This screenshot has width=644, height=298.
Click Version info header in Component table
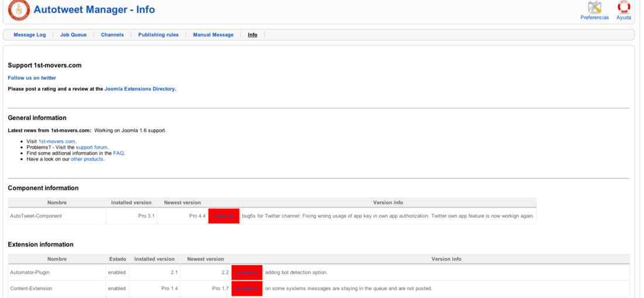[x=388, y=203]
